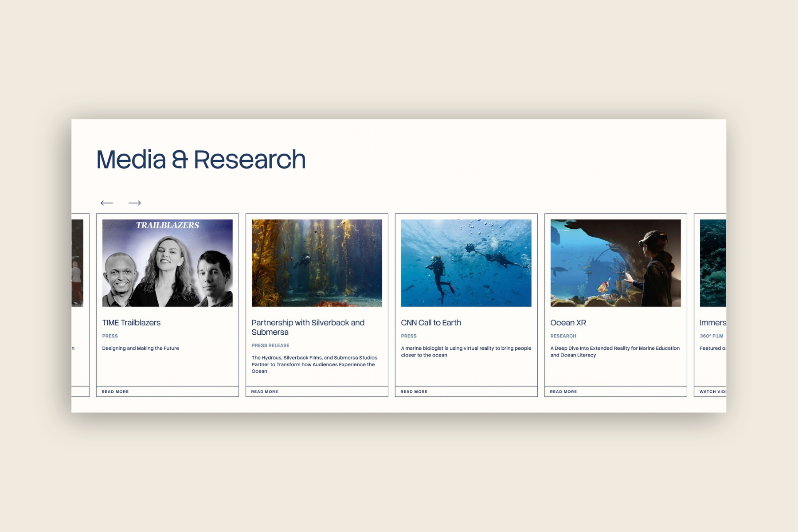The width and height of the screenshot is (798, 532).
Task: Open the kelp forest diver thumbnail
Action: pyautogui.click(x=317, y=263)
